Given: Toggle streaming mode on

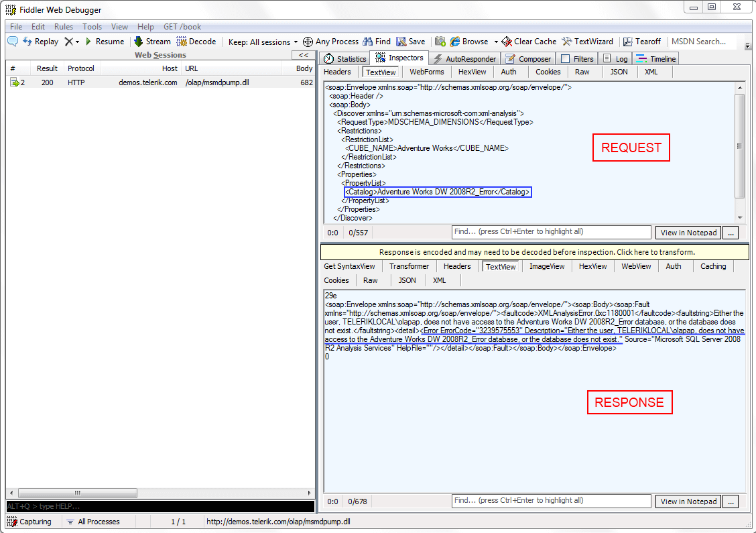Looking at the screenshot, I should [x=152, y=41].
